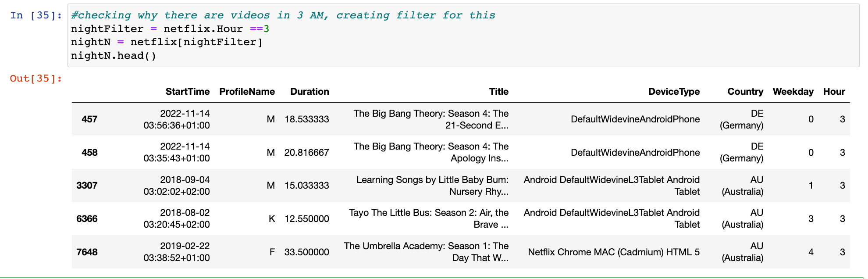Image resolution: width=868 pixels, height=279 pixels.
Task: Click the Umbrella Academy title cell
Action: tap(426, 252)
